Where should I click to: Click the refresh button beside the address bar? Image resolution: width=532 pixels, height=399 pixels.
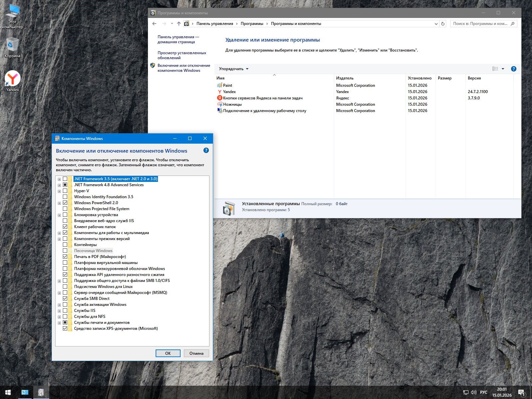click(443, 24)
